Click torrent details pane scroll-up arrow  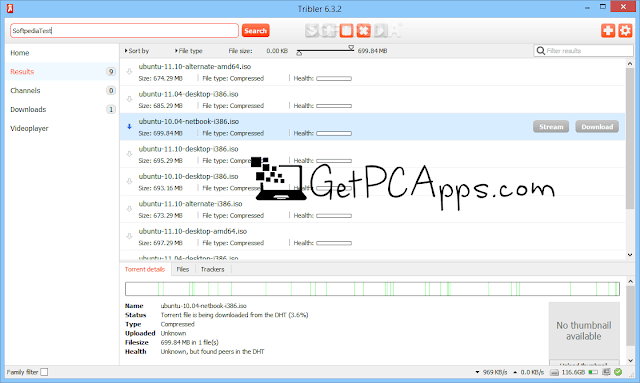coord(630,282)
